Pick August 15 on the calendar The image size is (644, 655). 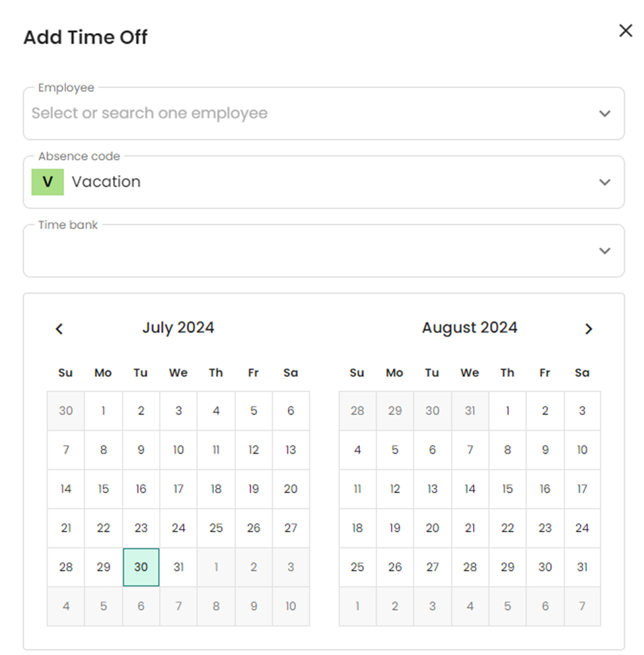pyautogui.click(x=507, y=489)
